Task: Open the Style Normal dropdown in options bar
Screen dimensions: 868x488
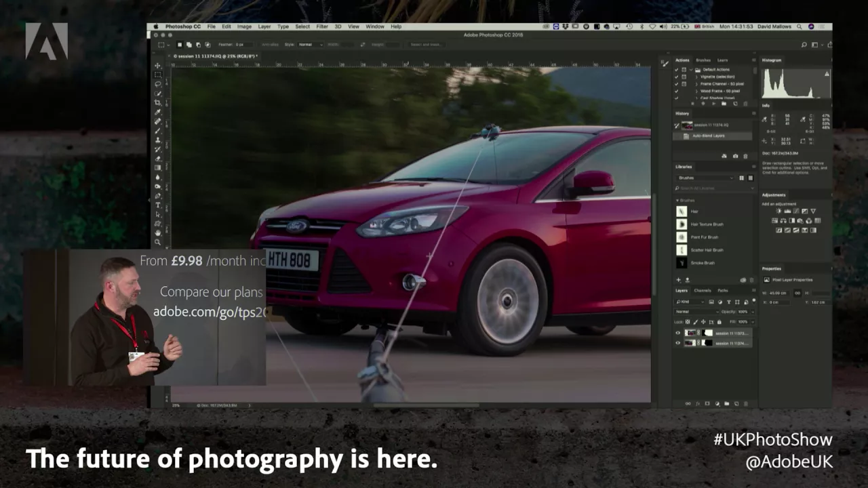Action: click(x=309, y=44)
